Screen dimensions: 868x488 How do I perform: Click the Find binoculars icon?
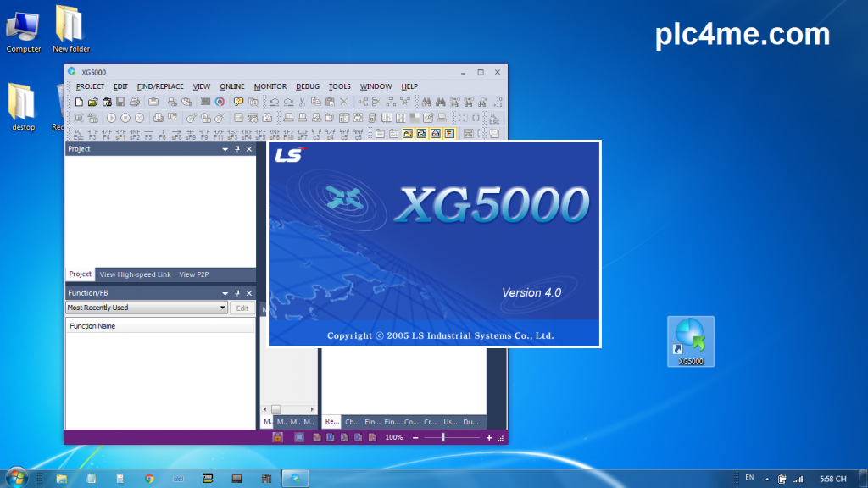(426, 102)
